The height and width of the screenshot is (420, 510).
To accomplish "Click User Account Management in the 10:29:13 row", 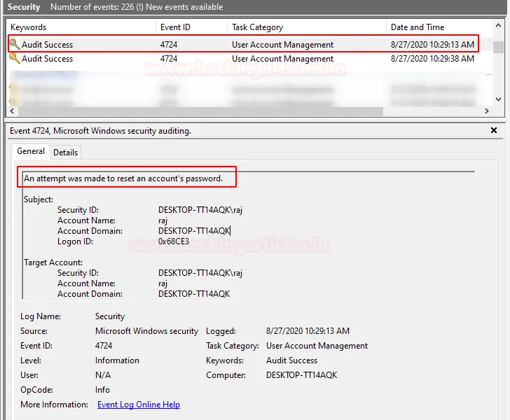I will (282, 45).
